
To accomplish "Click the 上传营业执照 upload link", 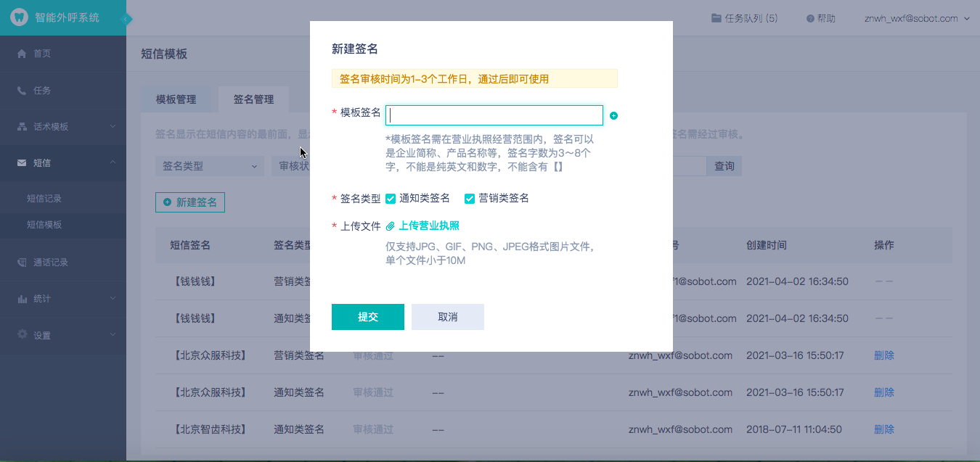I will pyautogui.click(x=429, y=226).
